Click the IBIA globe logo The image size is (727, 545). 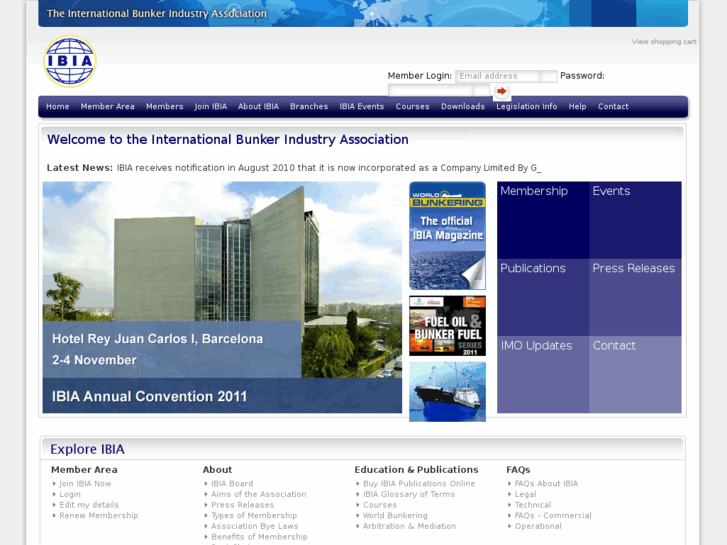pyautogui.click(x=70, y=61)
